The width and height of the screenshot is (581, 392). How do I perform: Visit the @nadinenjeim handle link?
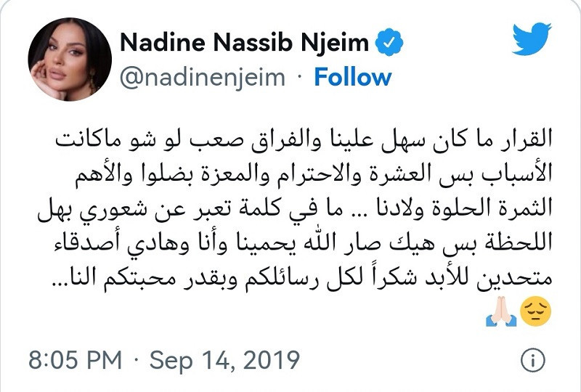203,78
